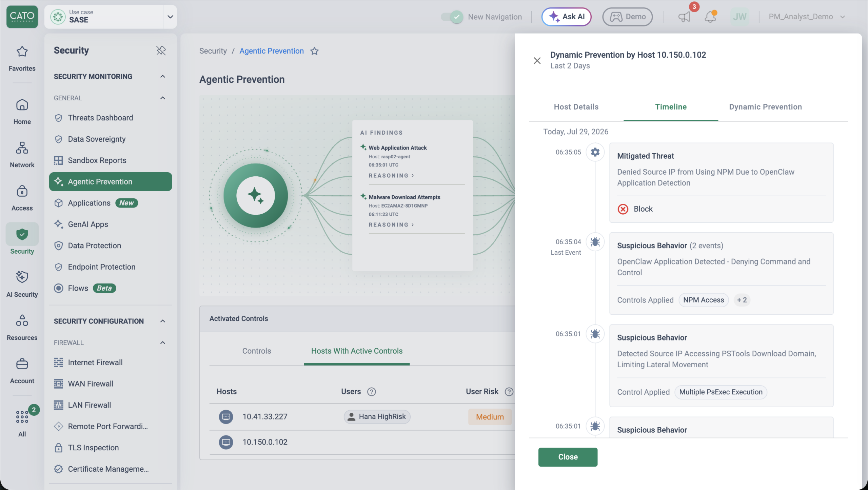This screenshot has width=868, height=490.
Task: Click the 06:35:04 bug timeline marker
Action: pos(595,242)
